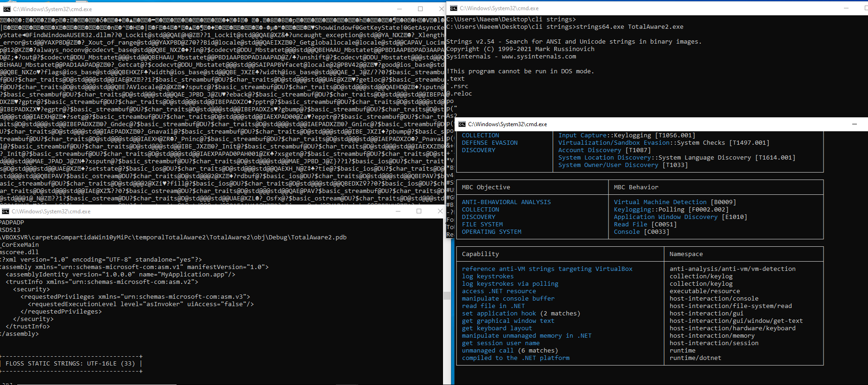868x385 pixels.
Task: Close the top-left console window
Action: 441,9
